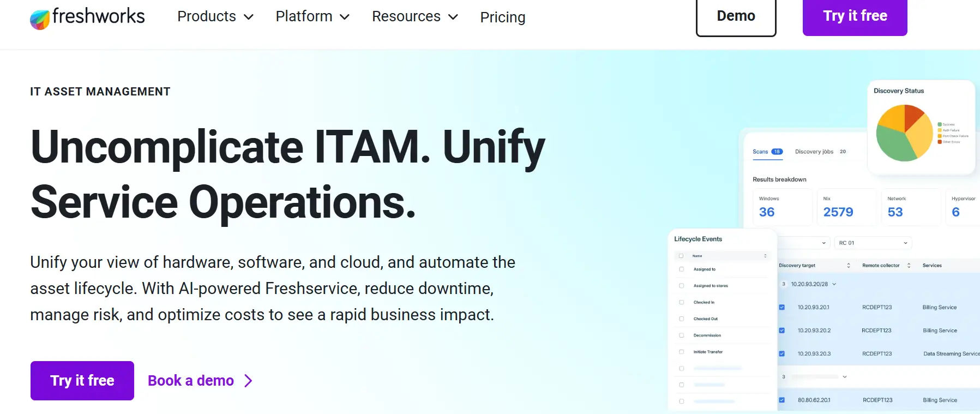
Task: Click RCDEPT123 in the 80.80.62.20.1 row
Action: point(877,400)
